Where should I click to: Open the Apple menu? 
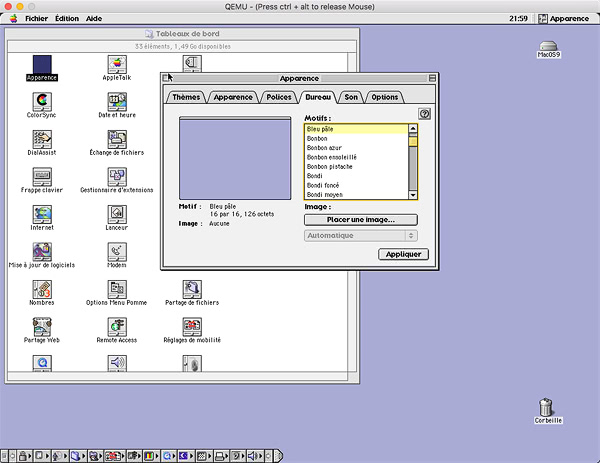pyautogui.click(x=14, y=18)
